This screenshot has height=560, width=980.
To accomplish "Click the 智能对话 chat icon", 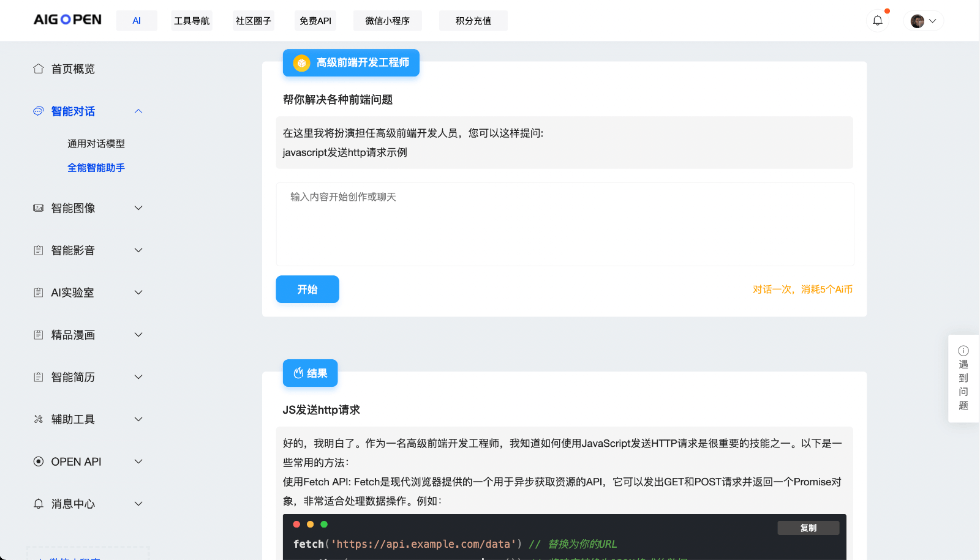I will click(x=38, y=111).
